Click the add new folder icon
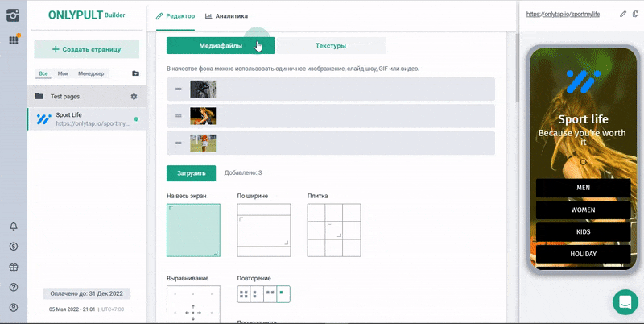This screenshot has width=644, height=324. [135, 73]
